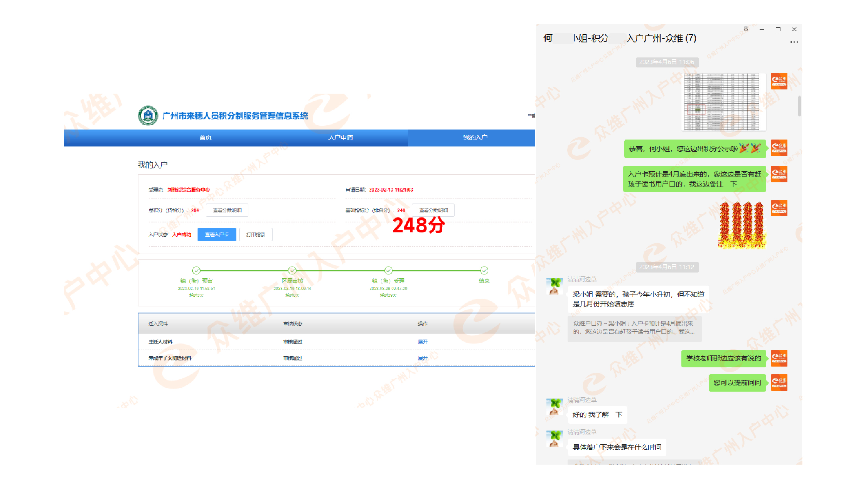Click the 镇(街)预审 step check icon
Viewport: 868px width, 488px height.
(x=196, y=270)
